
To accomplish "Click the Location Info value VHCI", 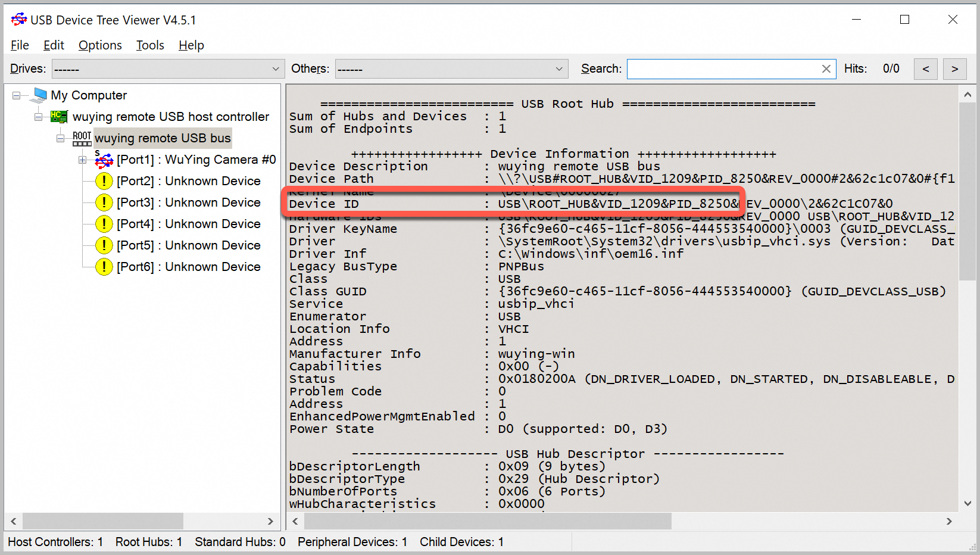I will coord(513,329).
